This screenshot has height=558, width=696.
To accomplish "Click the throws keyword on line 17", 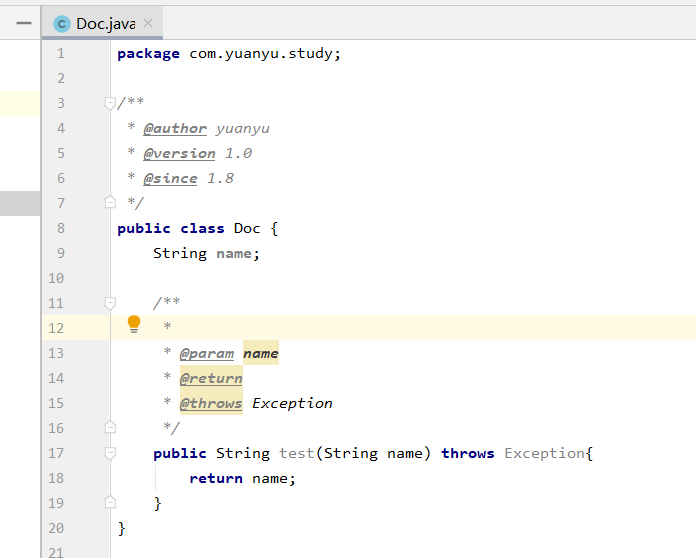I will [468, 453].
